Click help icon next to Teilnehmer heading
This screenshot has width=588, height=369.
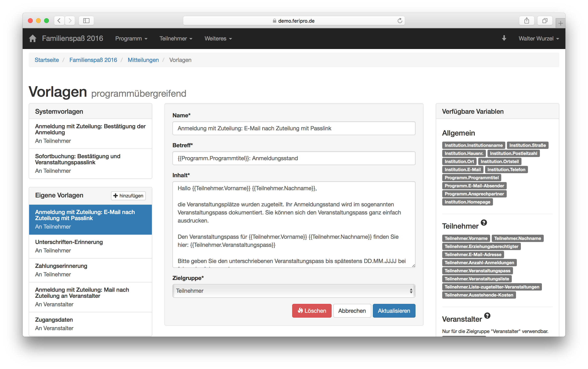coord(484,223)
